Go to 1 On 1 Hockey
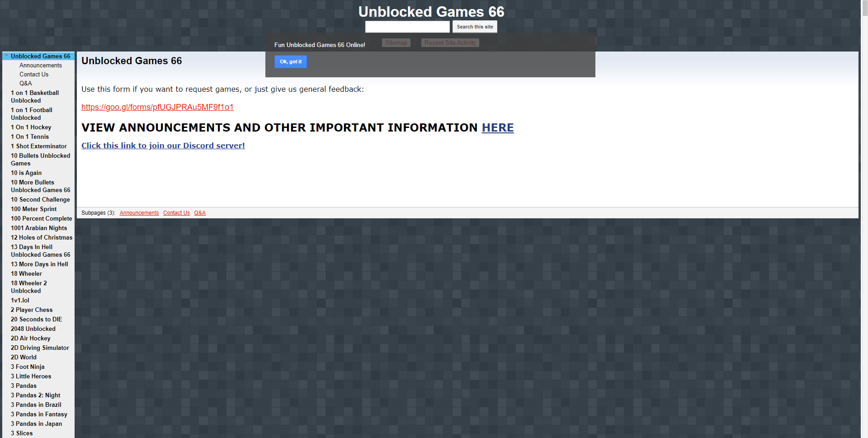 point(31,127)
